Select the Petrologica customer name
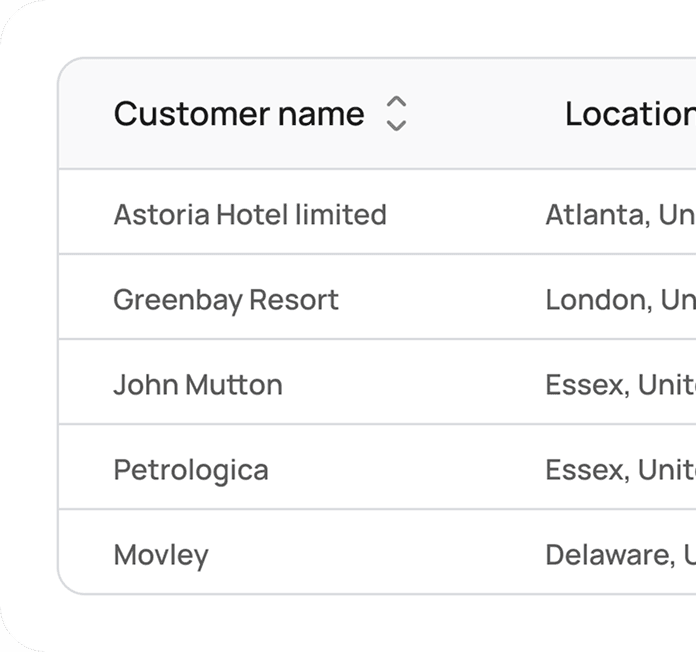The image size is (696, 652). 191,470
